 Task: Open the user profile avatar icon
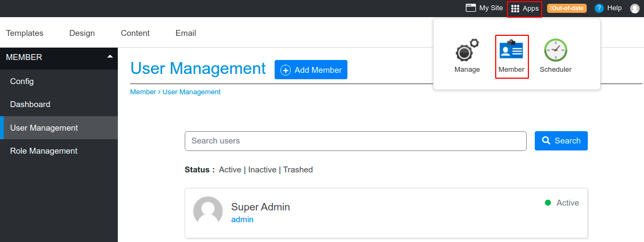click(x=635, y=9)
